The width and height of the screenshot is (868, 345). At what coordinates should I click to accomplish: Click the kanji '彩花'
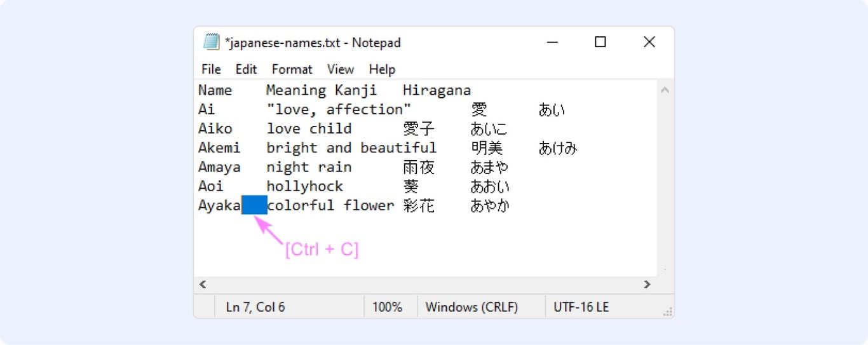click(x=419, y=206)
